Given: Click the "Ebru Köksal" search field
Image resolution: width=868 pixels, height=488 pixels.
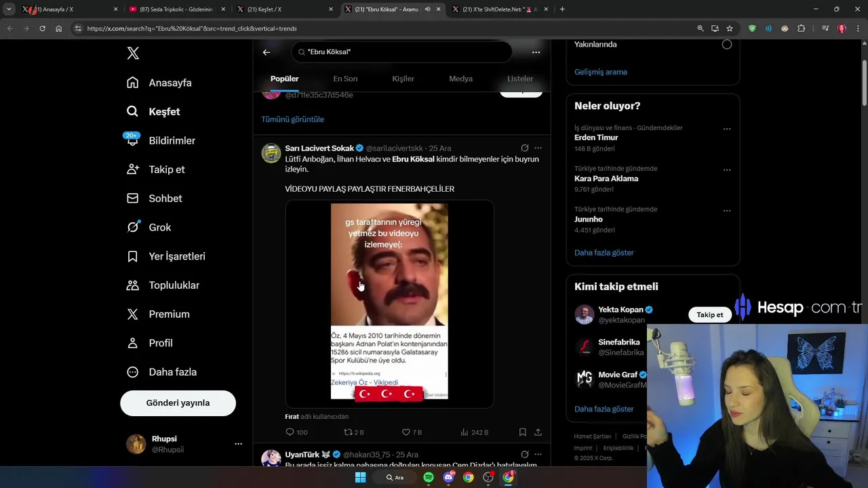Looking at the screenshot, I should click(401, 52).
